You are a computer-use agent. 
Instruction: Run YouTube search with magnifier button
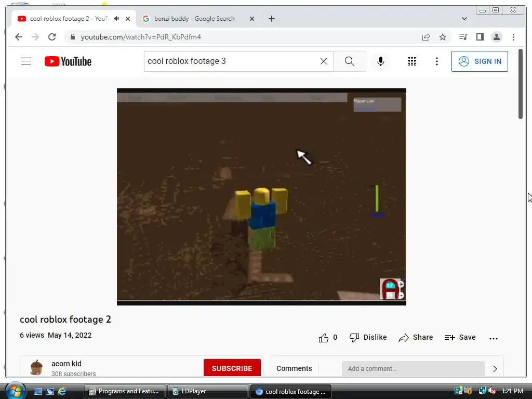pyautogui.click(x=350, y=61)
